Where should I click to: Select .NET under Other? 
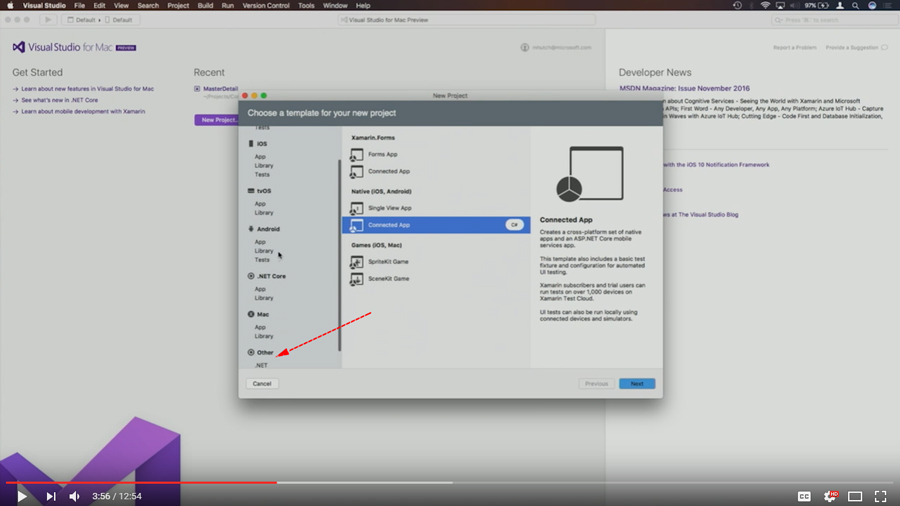click(x=261, y=365)
